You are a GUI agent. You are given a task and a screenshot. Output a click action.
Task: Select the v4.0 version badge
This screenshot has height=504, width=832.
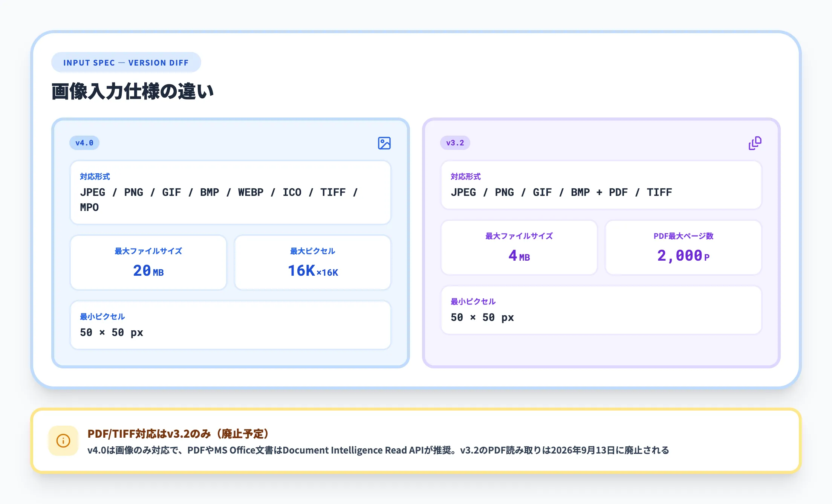[84, 143]
